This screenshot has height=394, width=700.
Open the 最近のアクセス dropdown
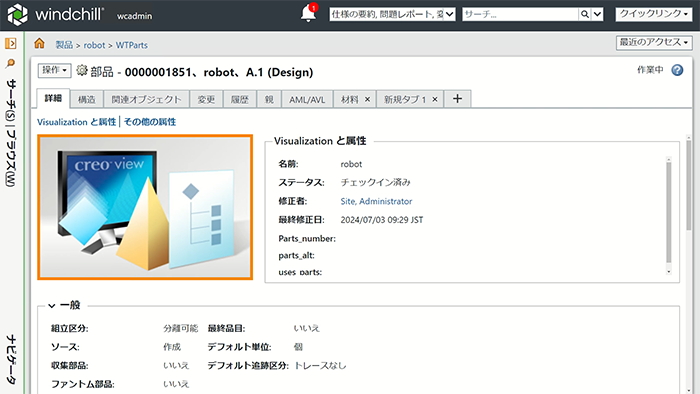654,42
